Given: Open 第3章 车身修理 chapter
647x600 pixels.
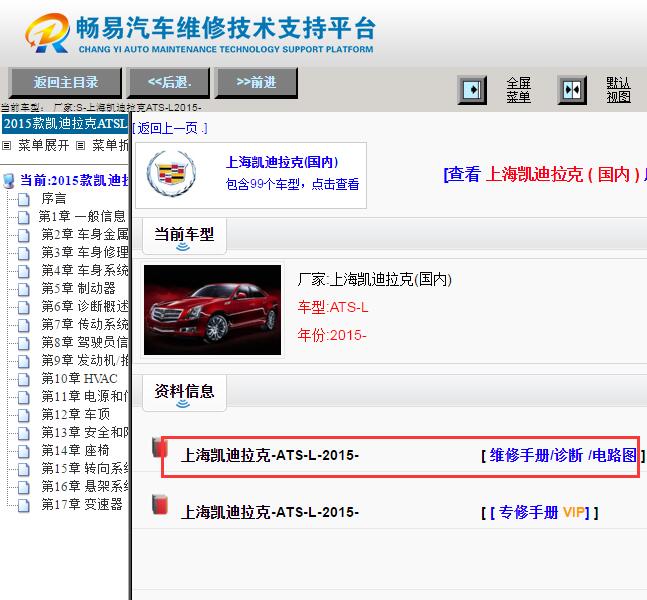Looking at the screenshot, I should [x=85, y=252].
